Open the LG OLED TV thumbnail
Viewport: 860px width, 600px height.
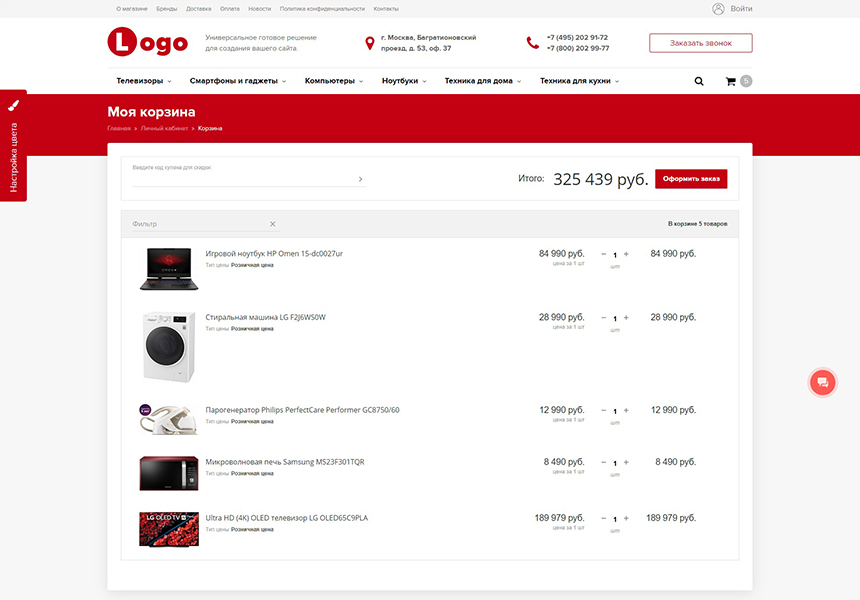click(x=168, y=528)
